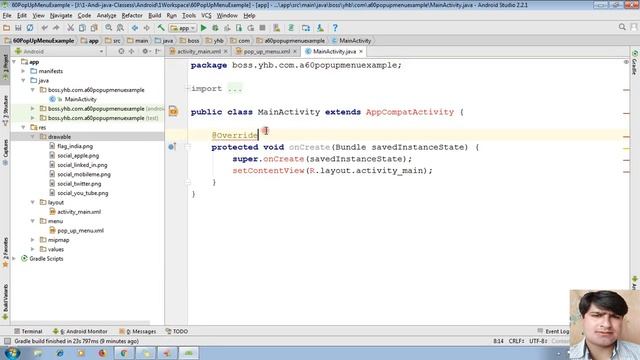This screenshot has height=360, width=640.
Task: Click the Help question mark icon
Action: (x=335, y=28)
